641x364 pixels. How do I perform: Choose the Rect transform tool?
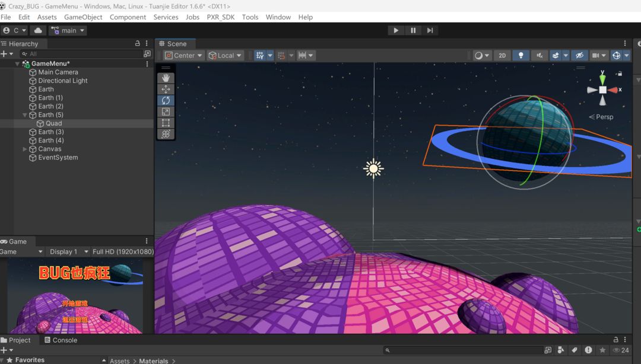pyautogui.click(x=166, y=123)
